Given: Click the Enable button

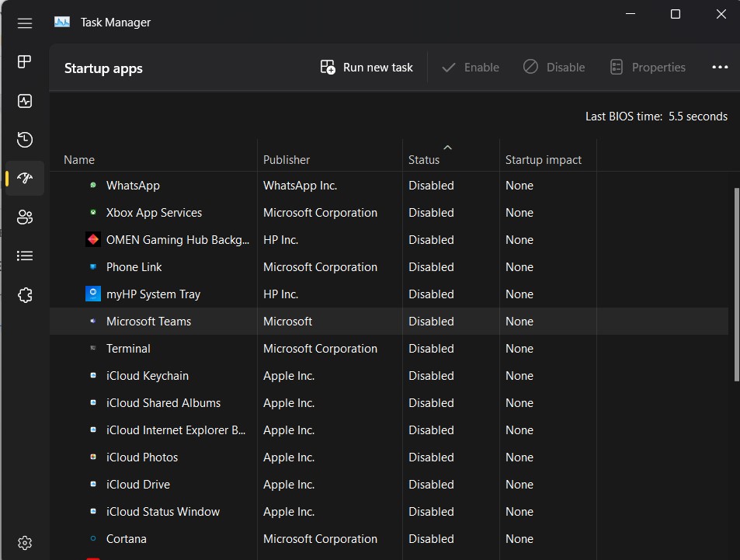Looking at the screenshot, I should point(470,67).
